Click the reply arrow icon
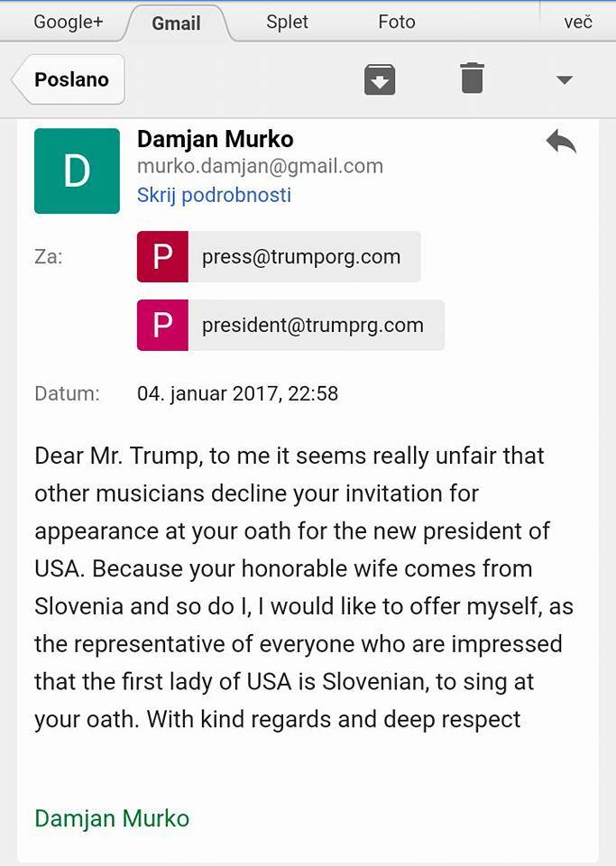This screenshot has height=866, width=616. tap(561, 142)
